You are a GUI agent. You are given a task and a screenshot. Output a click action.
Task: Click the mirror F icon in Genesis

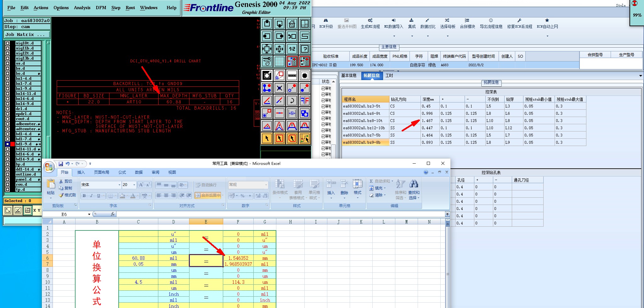(305, 101)
